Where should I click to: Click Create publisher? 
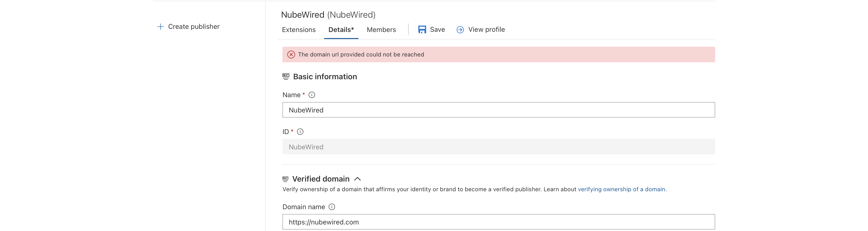click(x=193, y=26)
